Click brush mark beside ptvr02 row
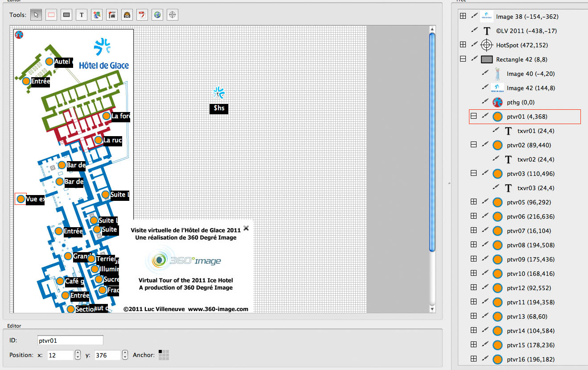 pyautogui.click(x=485, y=144)
